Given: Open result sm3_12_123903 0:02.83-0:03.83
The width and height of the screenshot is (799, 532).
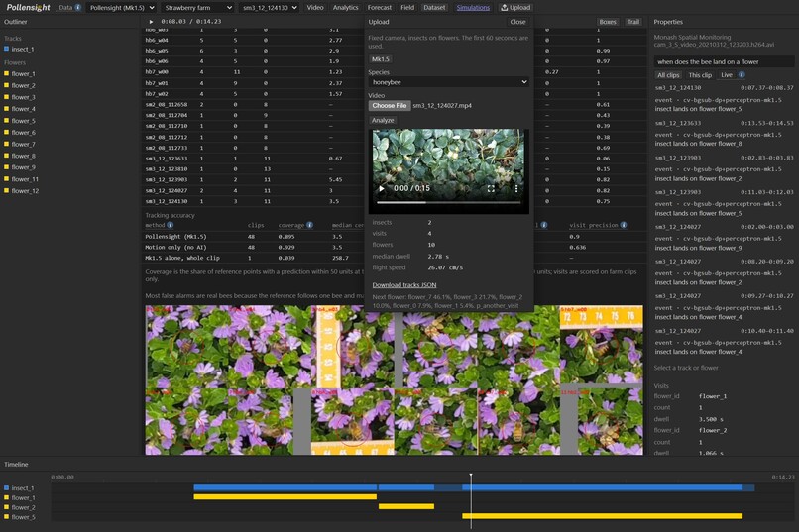Looking at the screenshot, I should (724, 168).
